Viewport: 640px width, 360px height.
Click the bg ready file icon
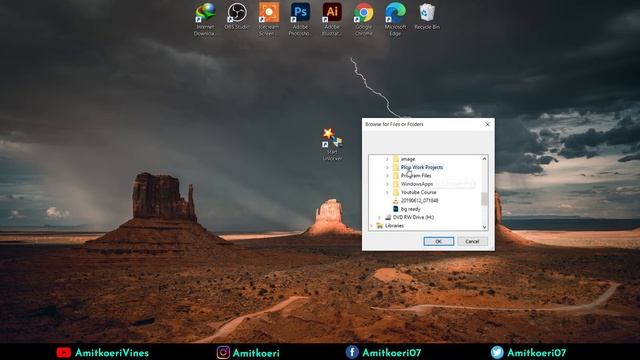coord(396,209)
